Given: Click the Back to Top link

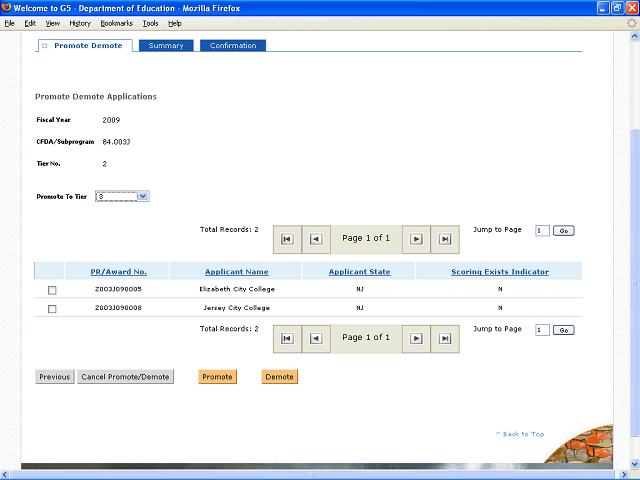Looking at the screenshot, I should [520, 434].
